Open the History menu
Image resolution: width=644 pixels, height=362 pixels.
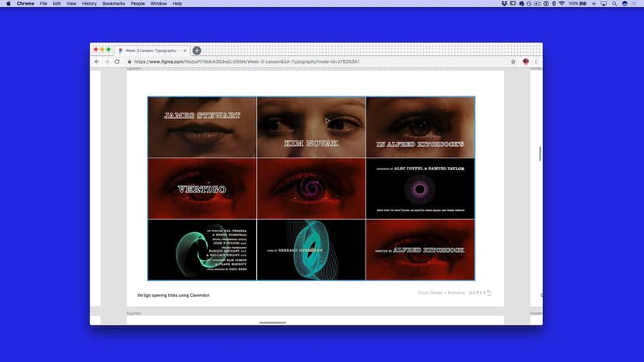tap(89, 4)
